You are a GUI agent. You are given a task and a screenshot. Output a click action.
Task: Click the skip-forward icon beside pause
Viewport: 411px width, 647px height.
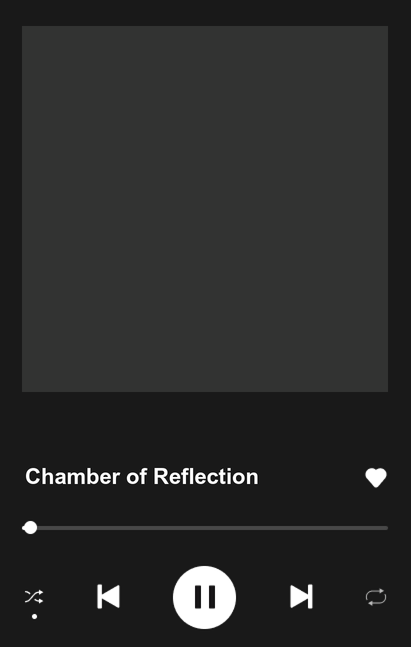pyautogui.click(x=301, y=597)
